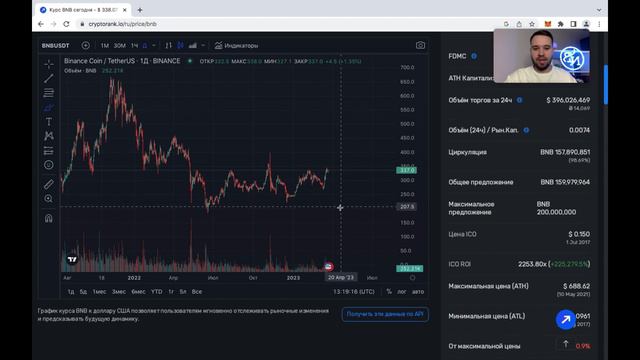This screenshot has width=640, height=360.
Task: Toggle logarithmic scale лог
Action: click(x=402, y=291)
